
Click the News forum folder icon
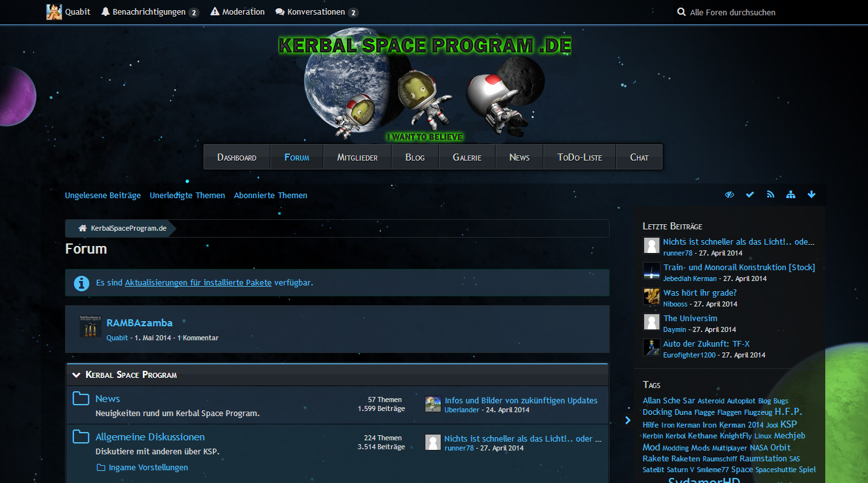point(81,399)
